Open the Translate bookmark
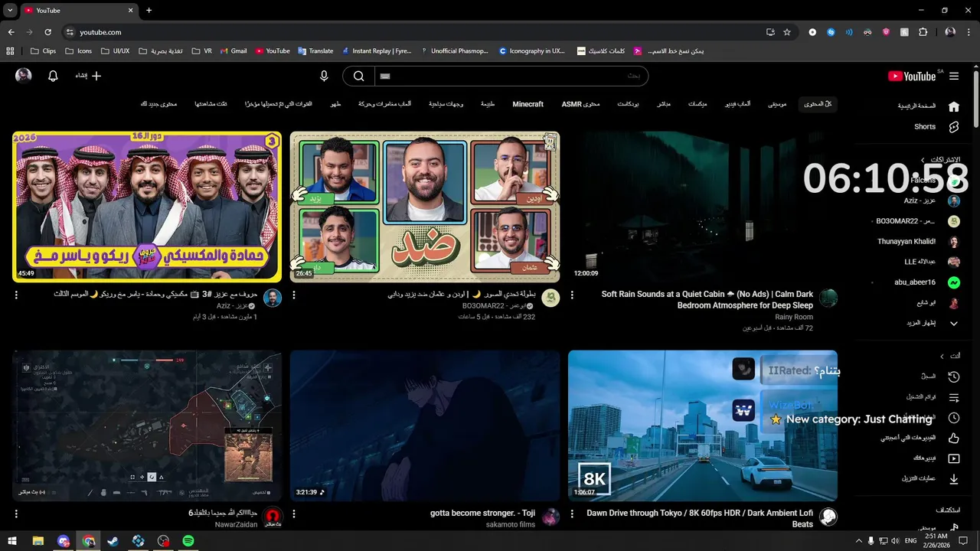The height and width of the screenshot is (551, 980). click(x=315, y=51)
